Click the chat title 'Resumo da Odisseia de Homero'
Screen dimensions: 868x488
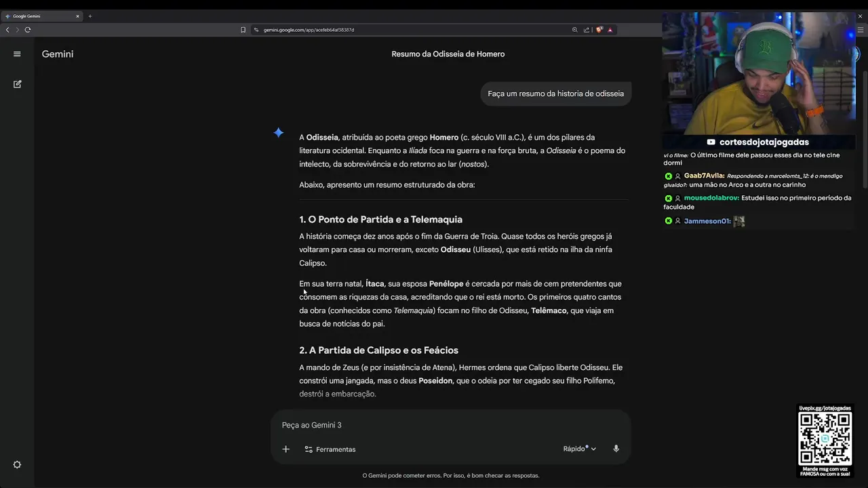point(448,54)
